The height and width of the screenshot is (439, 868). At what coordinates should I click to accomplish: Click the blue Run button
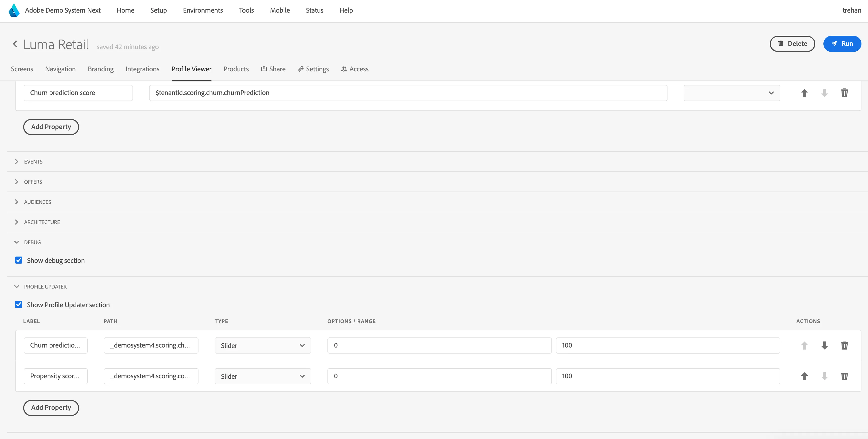(842, 44)
